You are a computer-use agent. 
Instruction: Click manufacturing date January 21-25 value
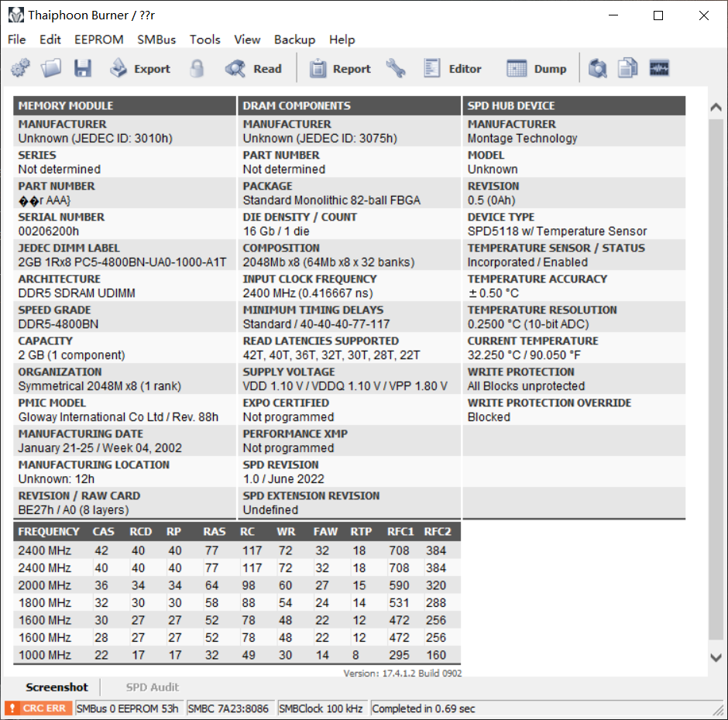100,448
